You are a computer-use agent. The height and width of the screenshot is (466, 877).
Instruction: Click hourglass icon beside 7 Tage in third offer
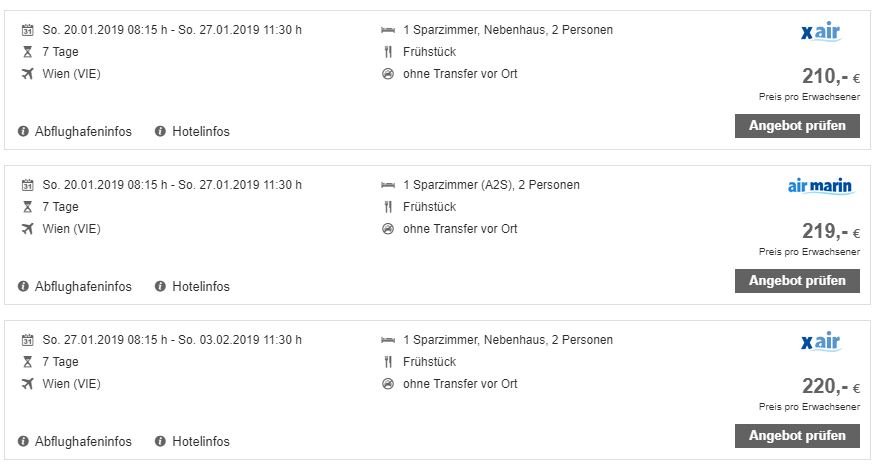[x=27, y=362]
